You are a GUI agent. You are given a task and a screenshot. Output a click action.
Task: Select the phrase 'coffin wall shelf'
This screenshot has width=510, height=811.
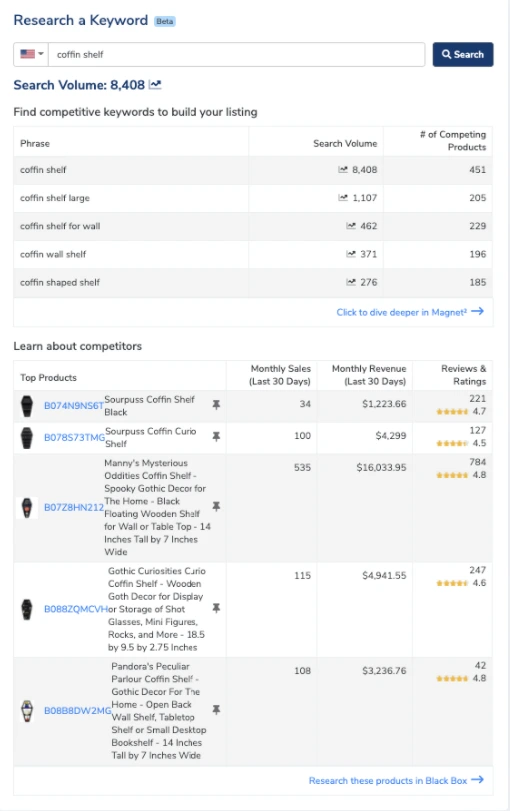pos(53,254)
